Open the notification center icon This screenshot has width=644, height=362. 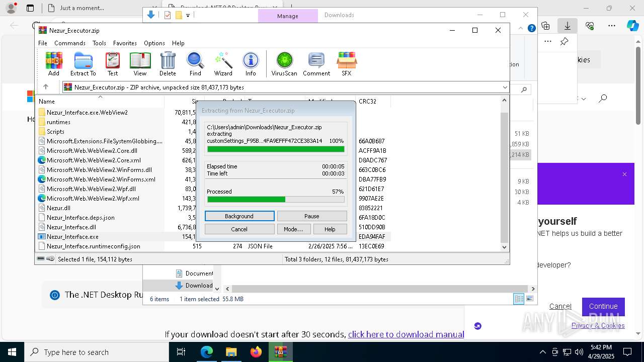pos(627,352)
